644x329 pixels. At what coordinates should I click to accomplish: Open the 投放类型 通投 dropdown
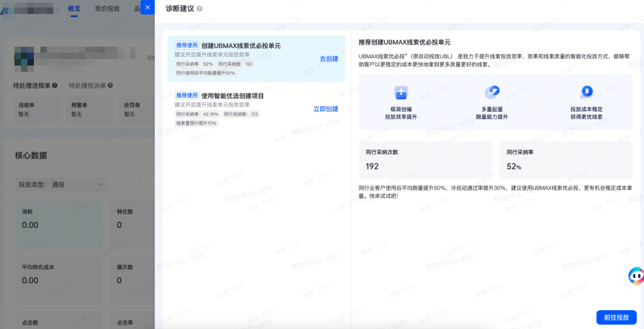pos(61,185)
